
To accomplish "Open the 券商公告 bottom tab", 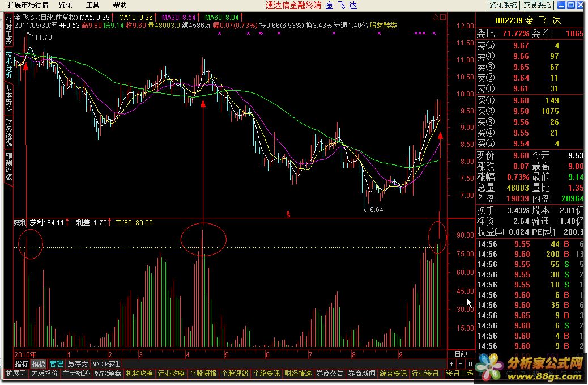I will point(330,373).
